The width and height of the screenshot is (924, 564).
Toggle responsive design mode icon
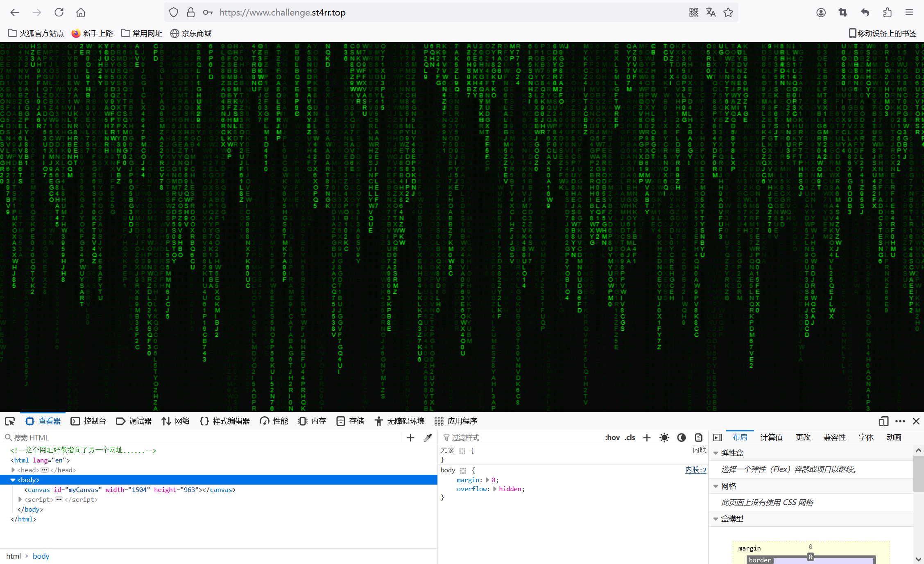884,421
